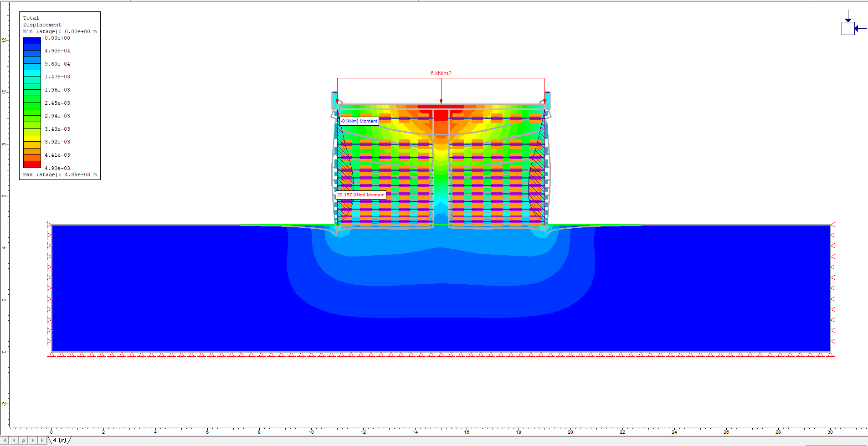This screenshot has width=868, height=446.
Task: Click legend value '1.47e-03'
Action: click(57, 77)
